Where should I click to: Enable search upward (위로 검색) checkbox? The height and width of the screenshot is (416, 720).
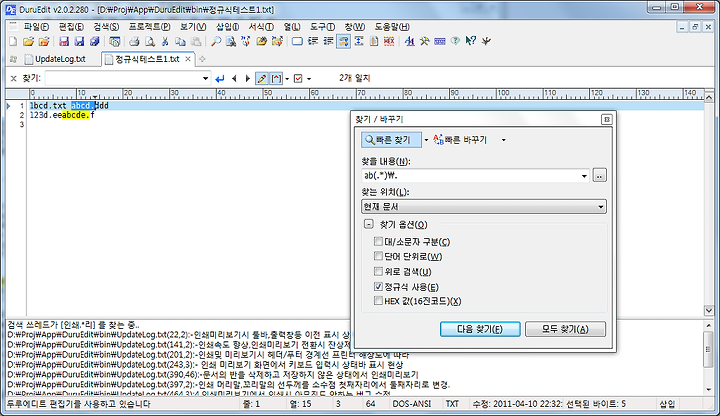coord(378,271)
